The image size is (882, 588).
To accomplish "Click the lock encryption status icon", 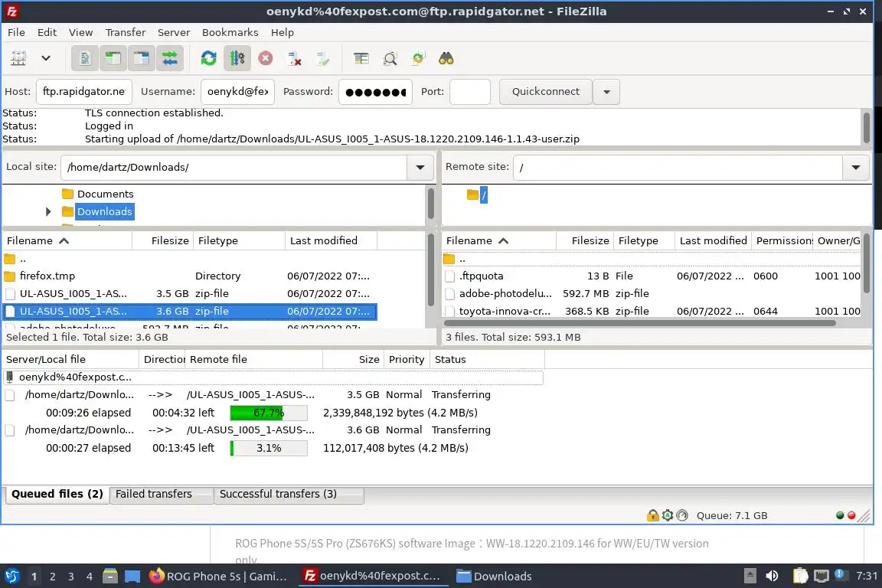I will [x=652, y=515].
